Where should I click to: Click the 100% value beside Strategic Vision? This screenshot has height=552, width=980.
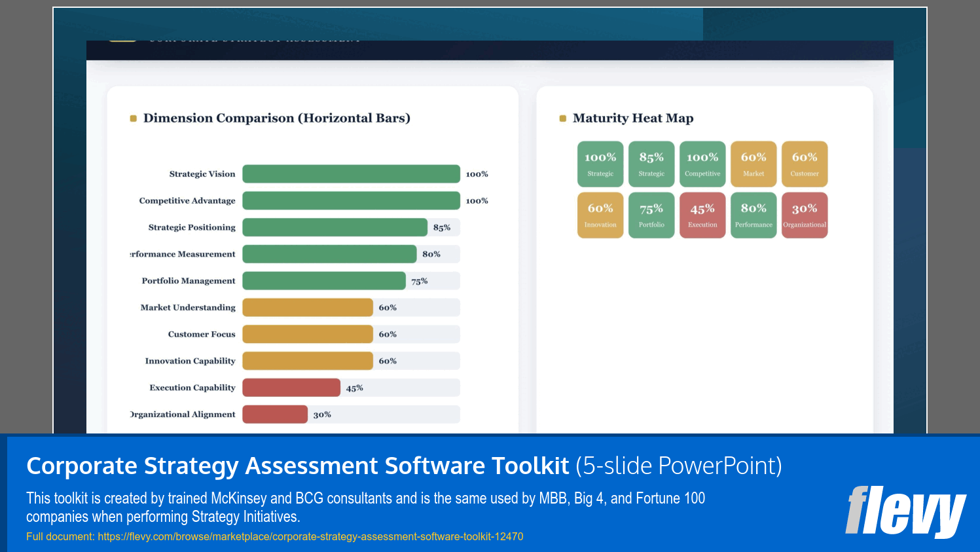coord(477,174)
